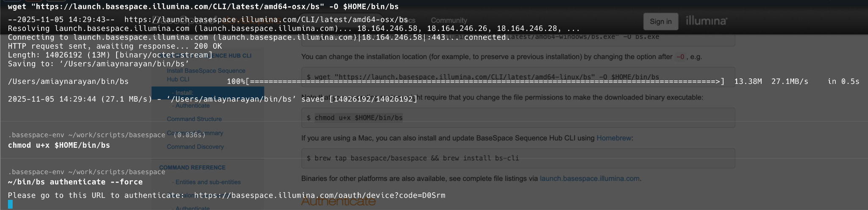Click the chmod u+x code block on webpage
This screenshot has height=210, width=868.
click(518, 118)
